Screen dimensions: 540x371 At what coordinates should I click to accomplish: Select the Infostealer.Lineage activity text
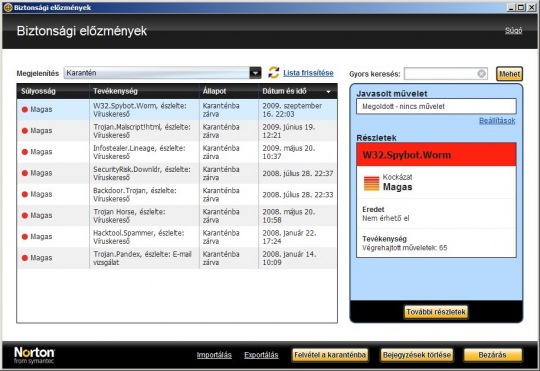[139, 152]
